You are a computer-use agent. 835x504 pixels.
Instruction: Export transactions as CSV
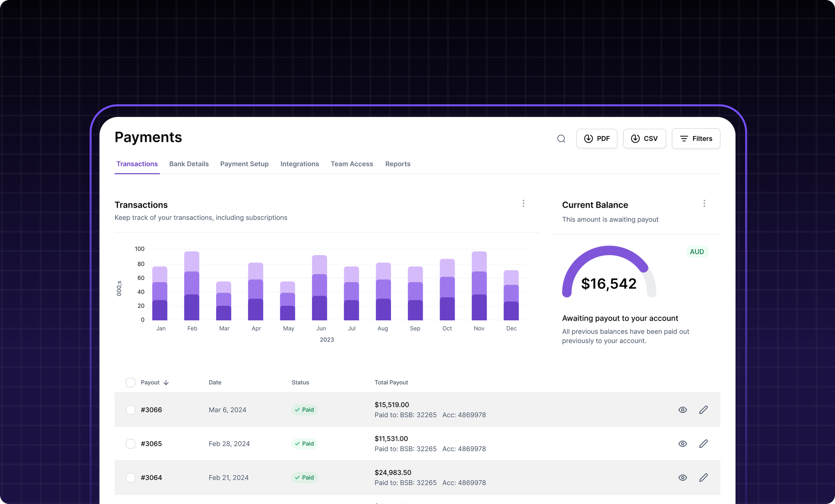[x=644, y=139]
